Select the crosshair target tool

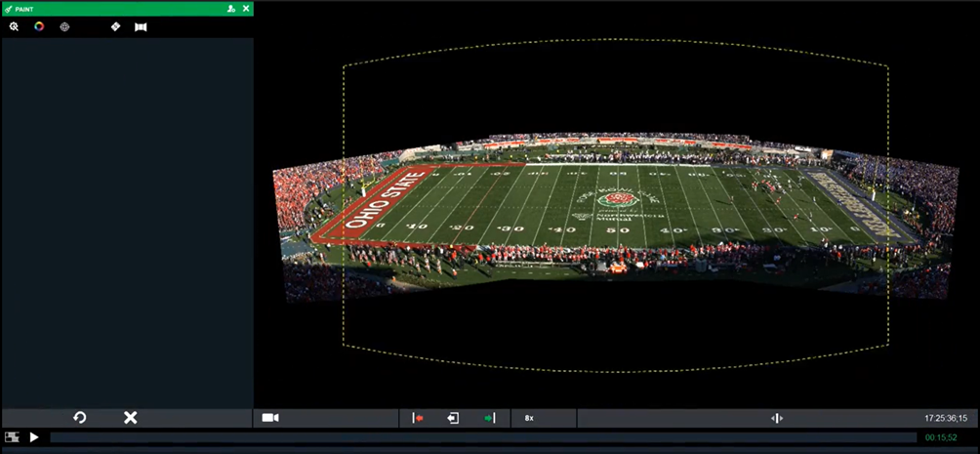pyautogui.click(x=64, y=27)
